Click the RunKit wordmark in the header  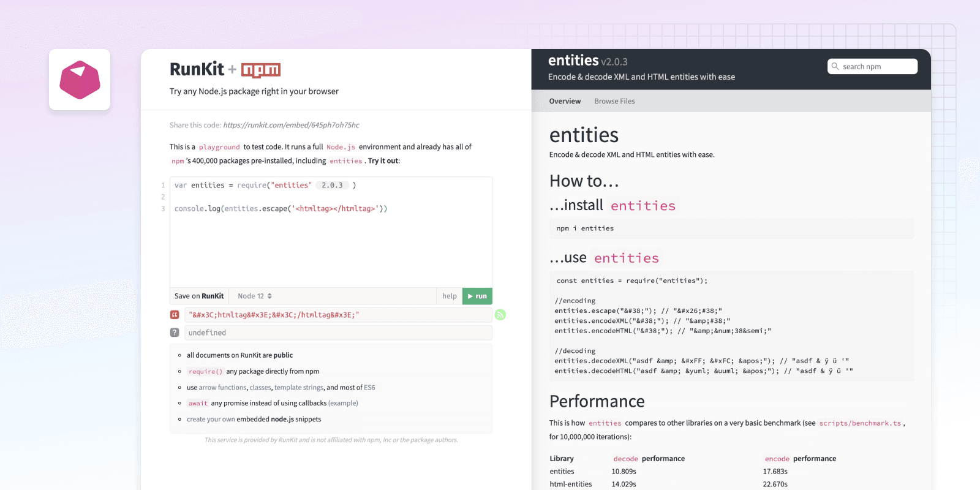[197, 70]
